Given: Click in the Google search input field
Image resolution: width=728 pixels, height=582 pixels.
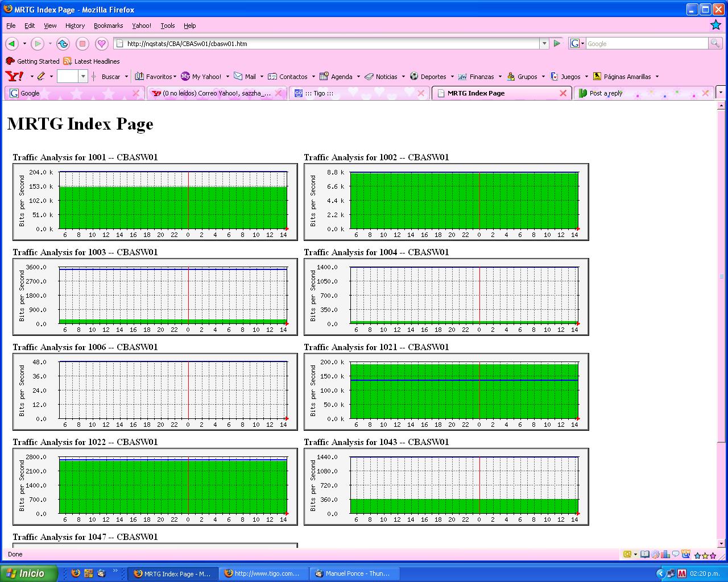Looking at the screenshot, I should [x=647, y=43].
